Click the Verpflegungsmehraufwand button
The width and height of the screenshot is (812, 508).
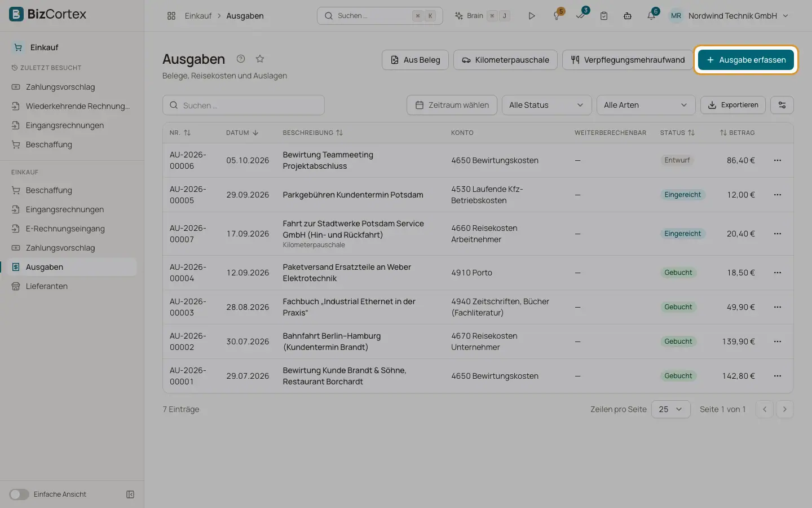pos(628,60)
